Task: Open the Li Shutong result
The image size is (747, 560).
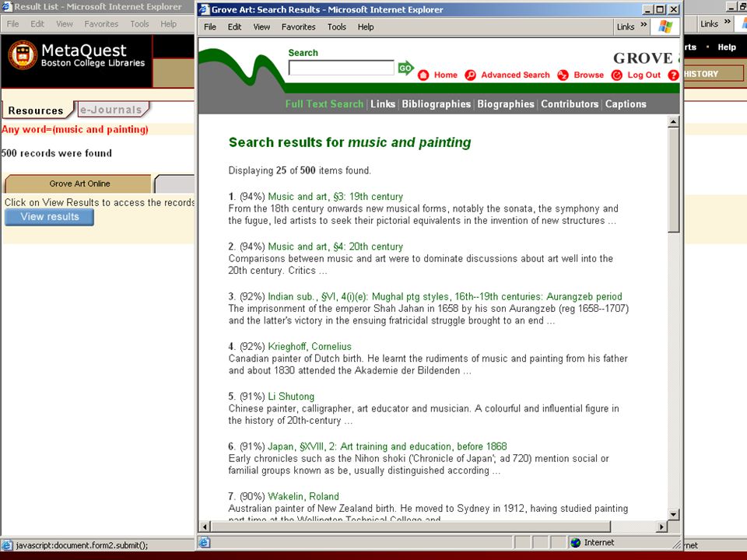Action: click(291, 397)
